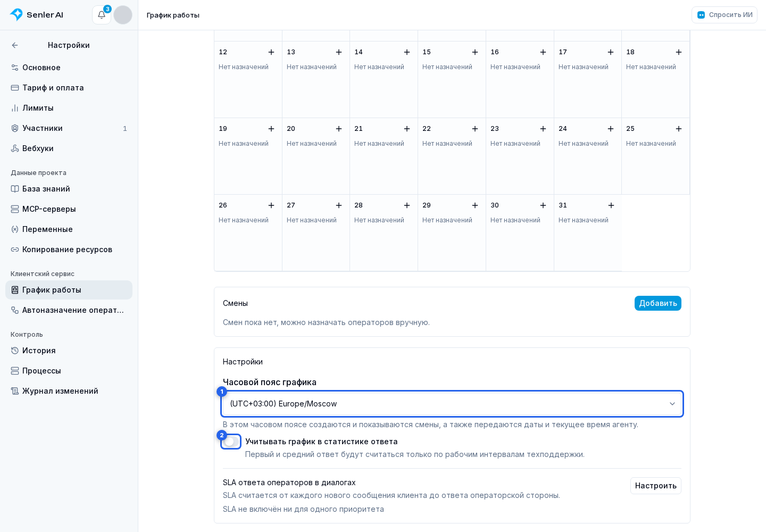Screen dimensions: 766x532
Task: Open Копирование ресурсов section
Action: point(69,250)
